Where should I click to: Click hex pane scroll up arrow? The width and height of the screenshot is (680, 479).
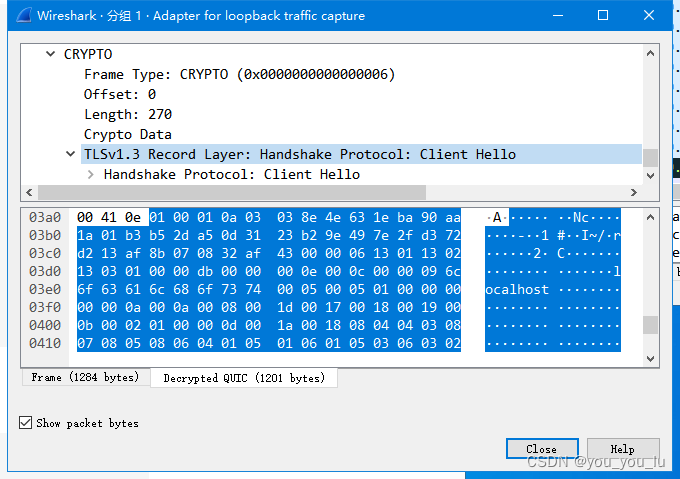tap(650, 217)
